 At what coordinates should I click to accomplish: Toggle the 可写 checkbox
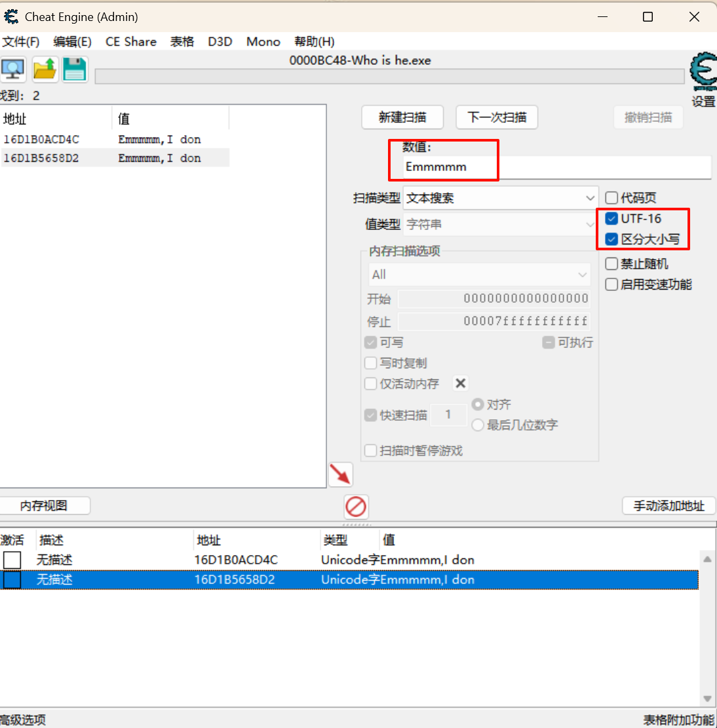click(370, 343)
